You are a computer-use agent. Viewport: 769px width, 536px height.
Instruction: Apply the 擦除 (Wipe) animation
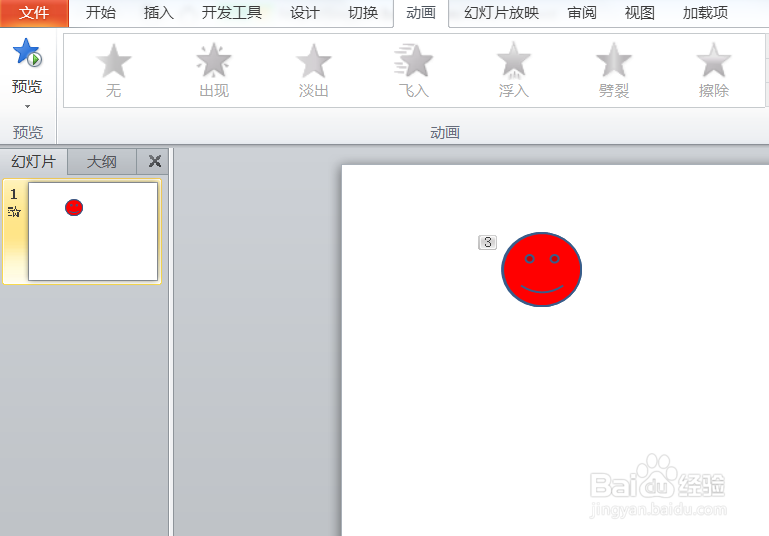click(x=714, y=71)
